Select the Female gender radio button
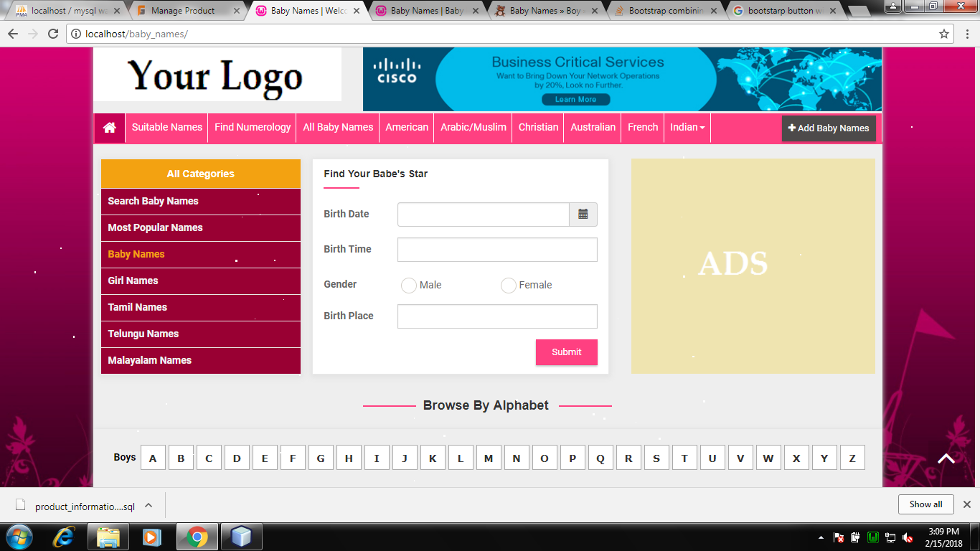The image size is (980, 551). coord(509,286)
